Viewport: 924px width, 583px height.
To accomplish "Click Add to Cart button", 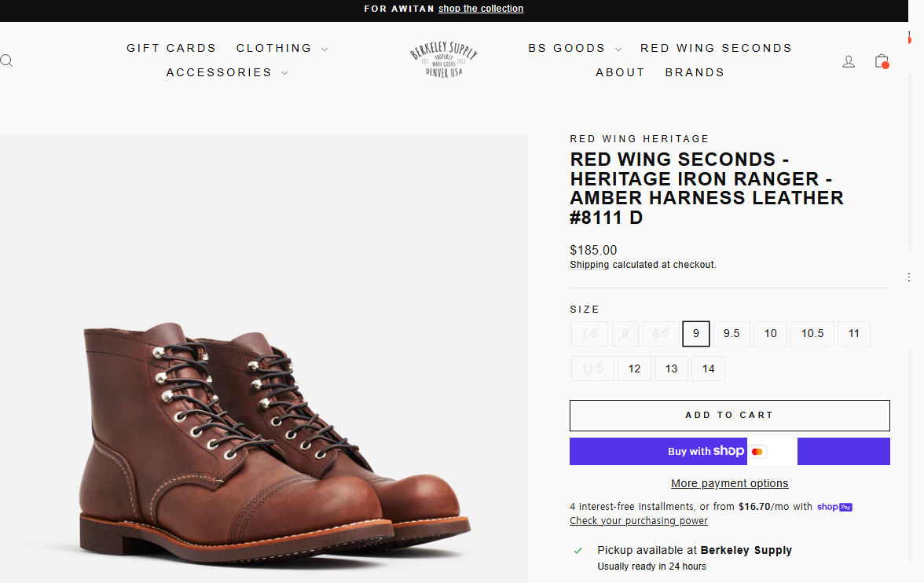I will (729, 416).
